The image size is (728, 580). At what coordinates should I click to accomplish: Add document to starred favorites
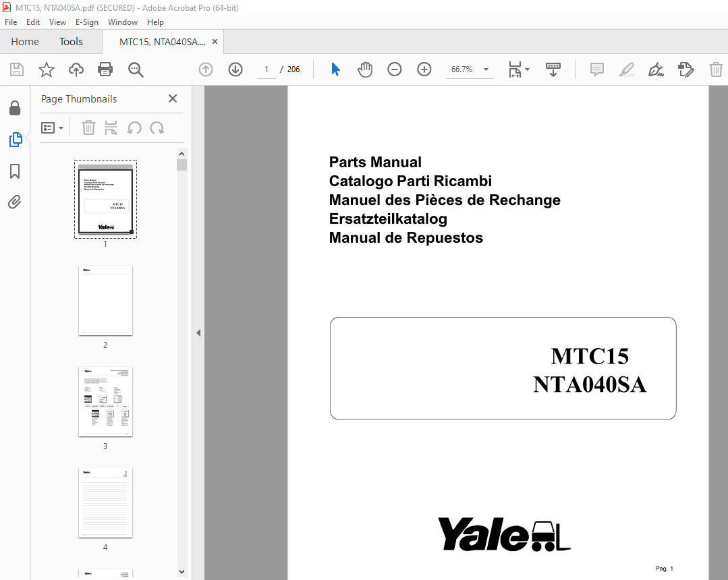pos(47,69)
